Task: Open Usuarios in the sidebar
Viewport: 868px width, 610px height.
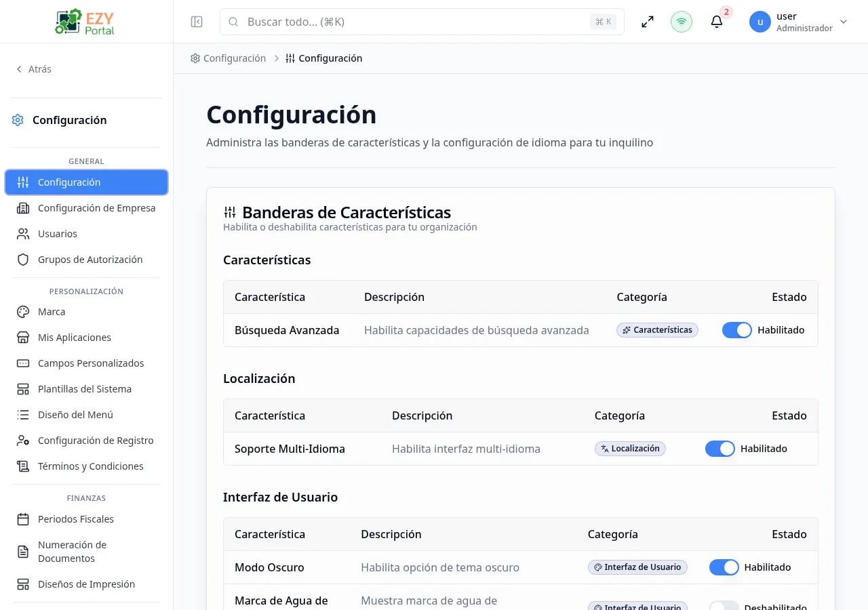Action: pos(86,234)
